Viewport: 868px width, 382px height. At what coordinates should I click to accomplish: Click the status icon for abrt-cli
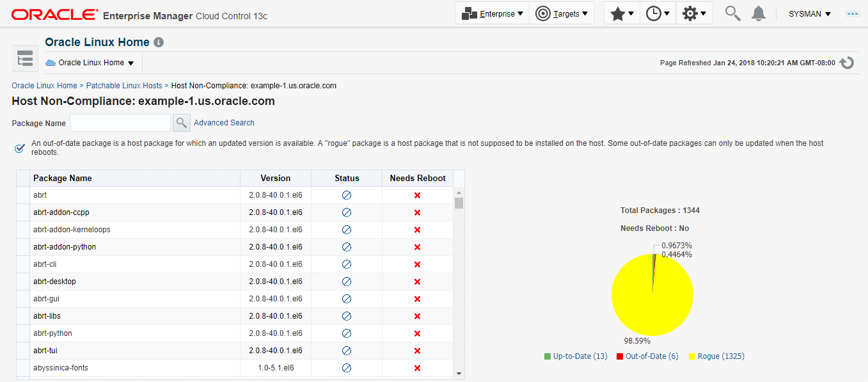347,264
